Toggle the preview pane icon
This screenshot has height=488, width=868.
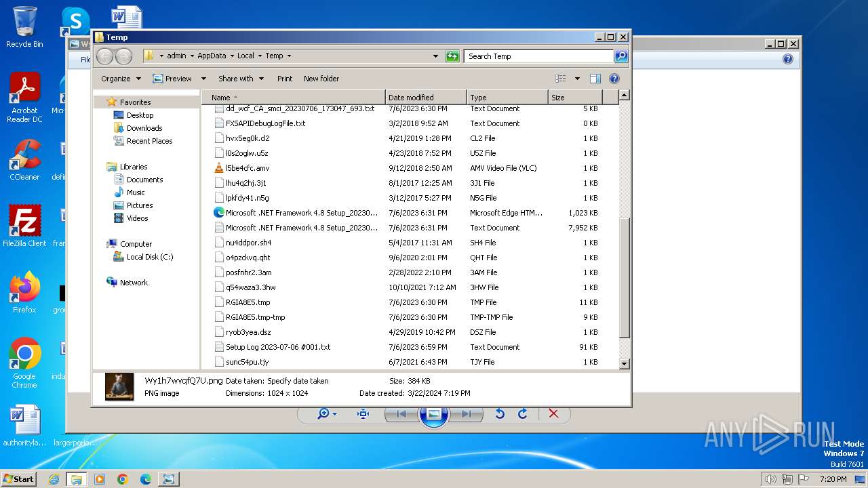pos(595,79)
